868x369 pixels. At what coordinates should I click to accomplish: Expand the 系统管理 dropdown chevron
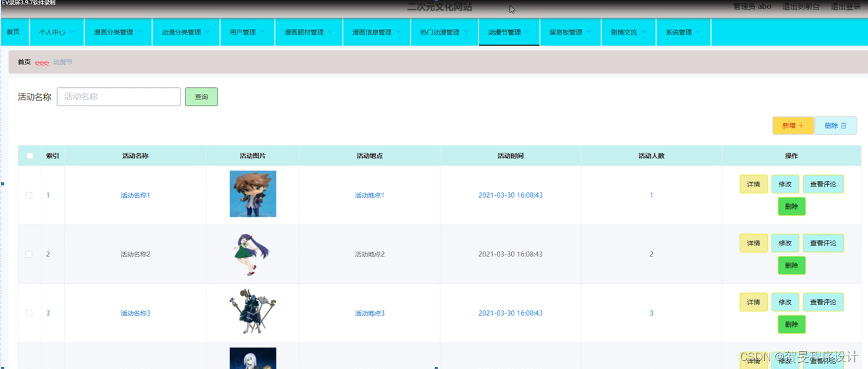(699, 32)
